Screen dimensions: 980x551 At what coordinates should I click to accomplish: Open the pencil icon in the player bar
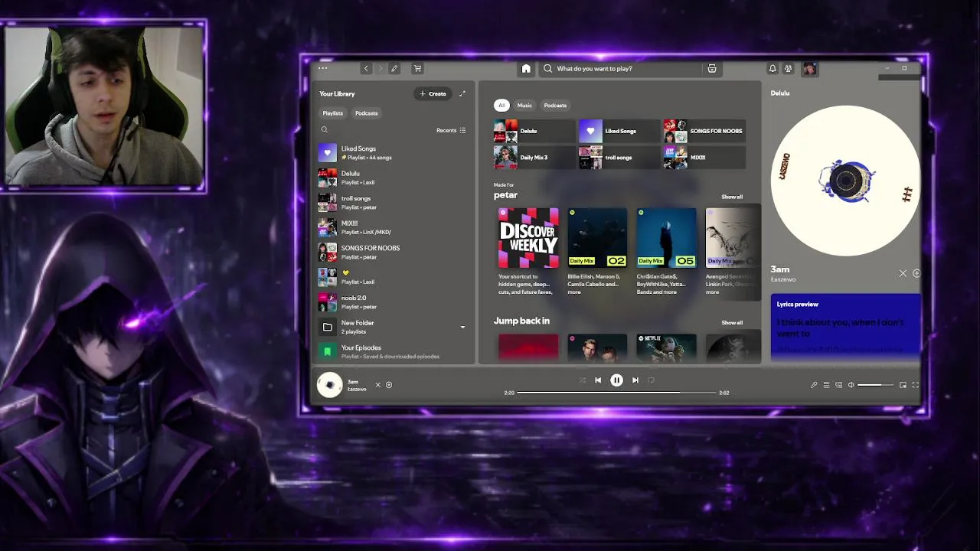(814, 385)
